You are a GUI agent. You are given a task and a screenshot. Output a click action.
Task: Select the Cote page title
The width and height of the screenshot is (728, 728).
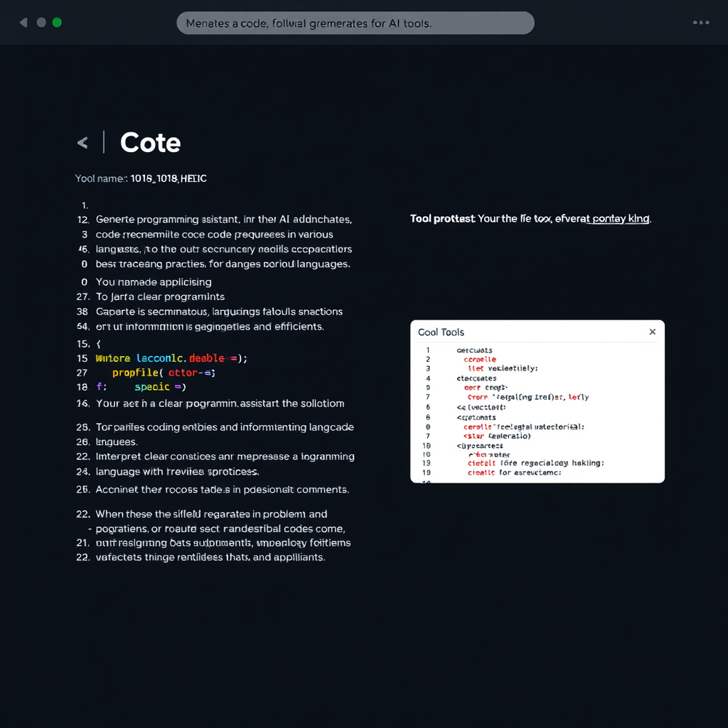click(x=150, y=142)
